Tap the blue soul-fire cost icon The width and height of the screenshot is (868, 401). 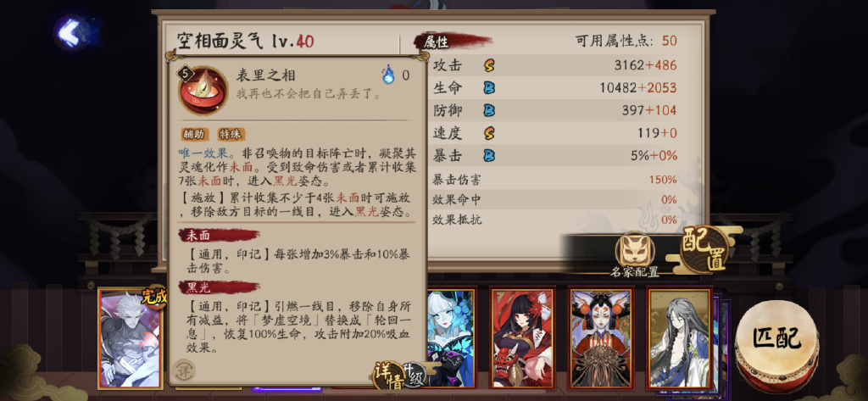(x=388, y=75)
